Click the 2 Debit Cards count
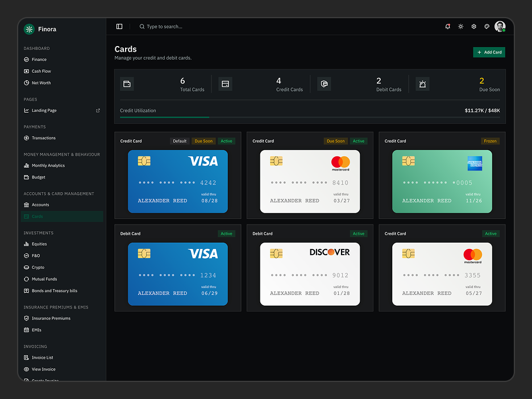Viewport: 532px width, 399px height. point(379,81)
